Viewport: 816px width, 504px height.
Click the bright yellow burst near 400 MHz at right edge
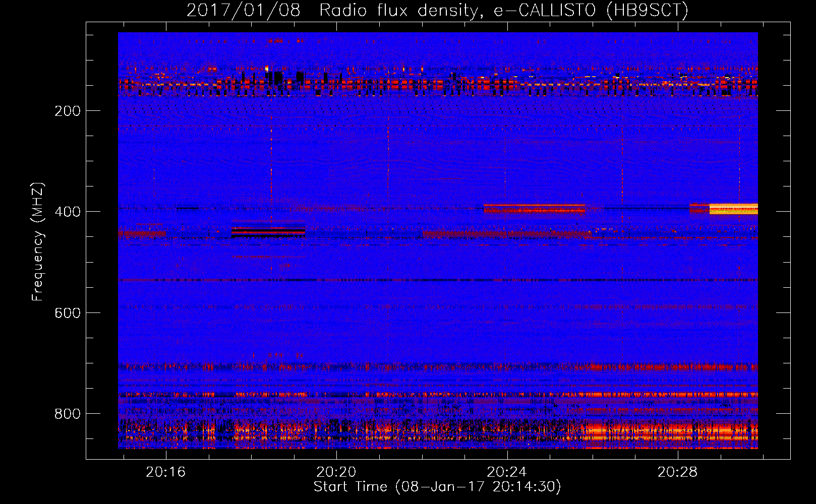pos(733,209)
